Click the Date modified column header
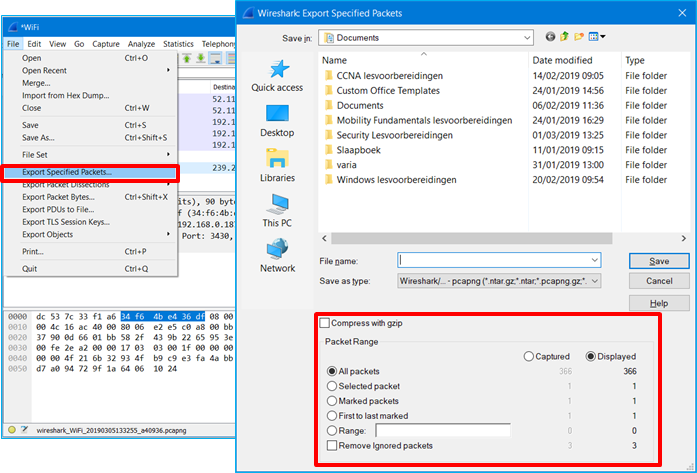Image resolution: width=697 pixels, height=473 pixels. [562, 60]
